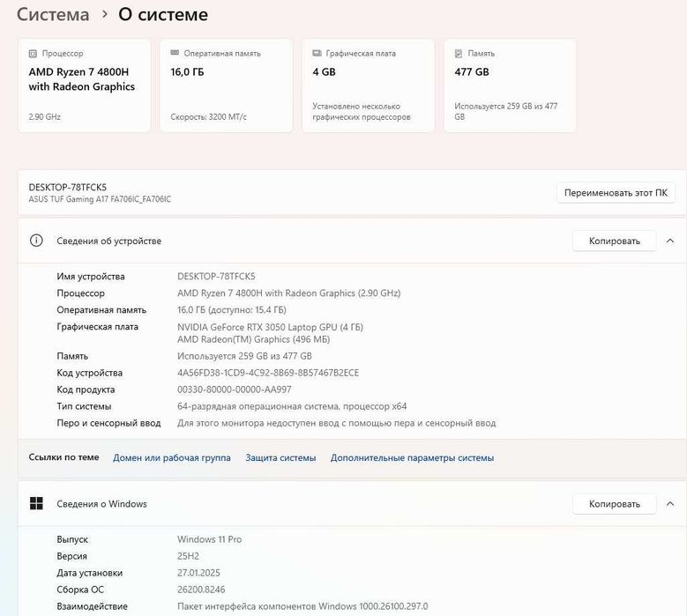
Task: Click Установлено несколько графических процессоров text
Action: pos(362,112)
